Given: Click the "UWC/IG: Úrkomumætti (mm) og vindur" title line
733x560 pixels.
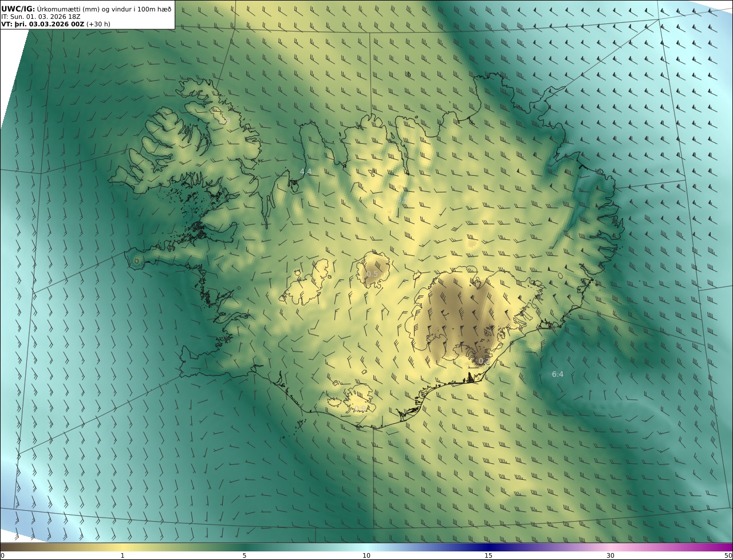Looking at the screenshot, I should pos(86,9).
